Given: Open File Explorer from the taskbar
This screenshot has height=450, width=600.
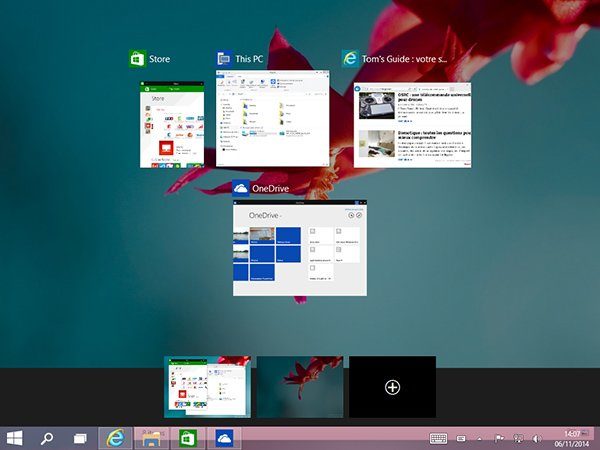Looking at the screenshot, I should point(151,438).
